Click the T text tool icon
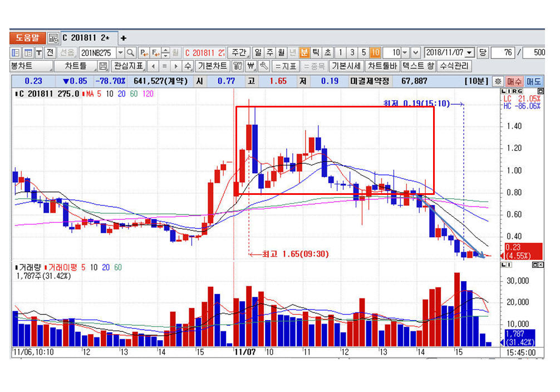This screenshot has height=392, width=560. pos(39,52)
